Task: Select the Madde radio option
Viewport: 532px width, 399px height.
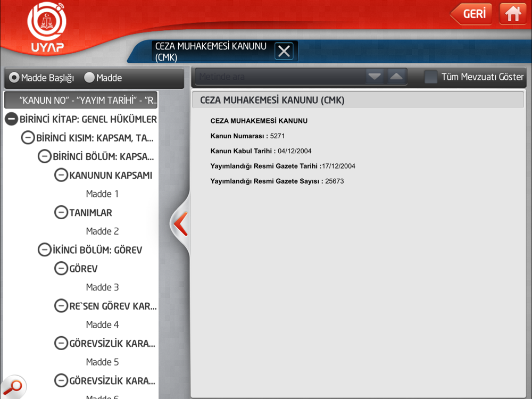Action: point(89,78)
